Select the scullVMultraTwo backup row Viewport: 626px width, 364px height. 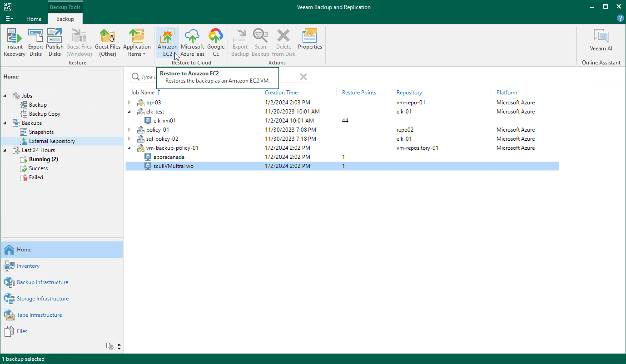coord(342,166)
